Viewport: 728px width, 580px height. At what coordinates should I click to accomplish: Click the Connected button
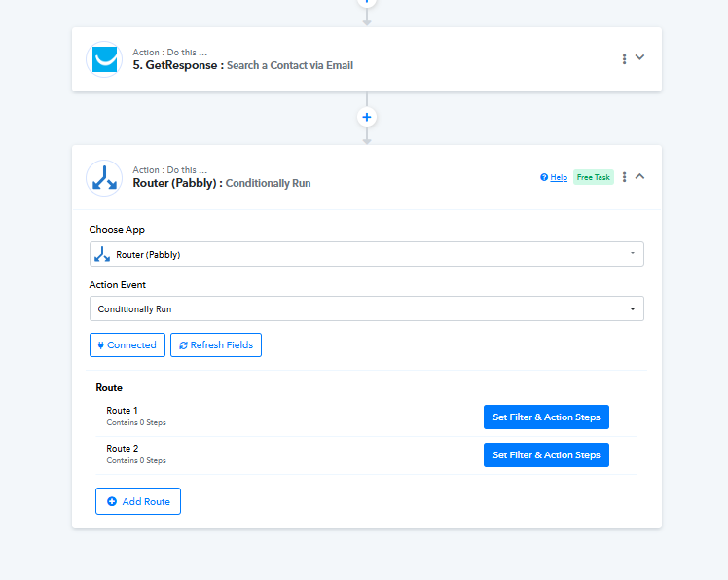click(127, 344)
